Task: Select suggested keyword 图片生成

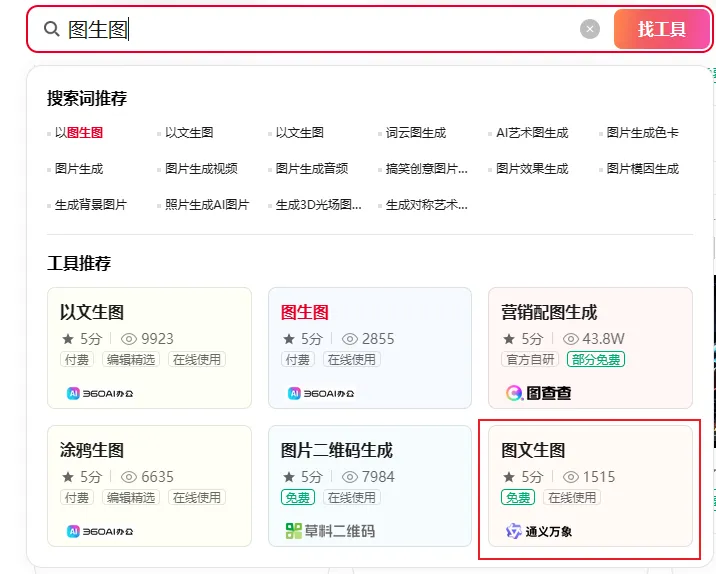Action: (x=79, y=169)
